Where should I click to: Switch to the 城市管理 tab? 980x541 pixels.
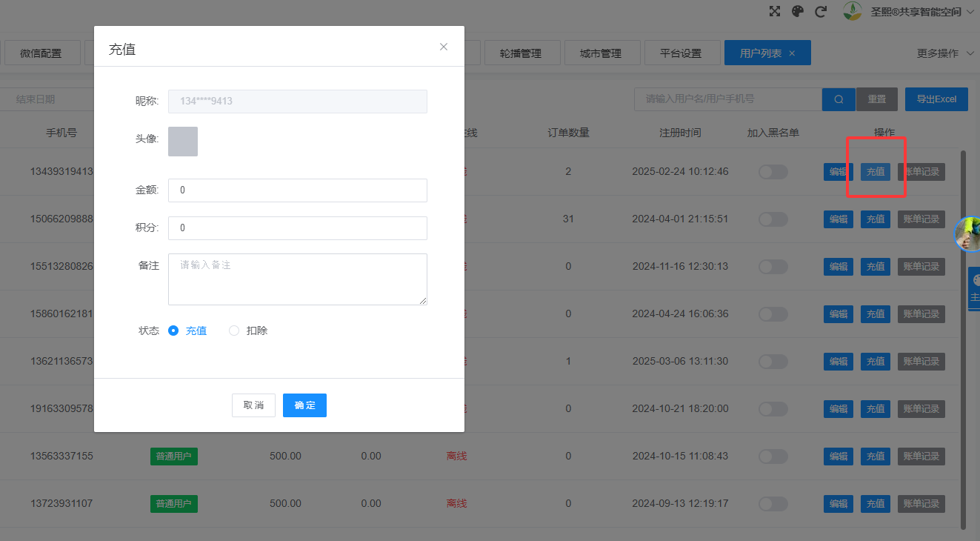pyautogui.click(x=601, y=53)
